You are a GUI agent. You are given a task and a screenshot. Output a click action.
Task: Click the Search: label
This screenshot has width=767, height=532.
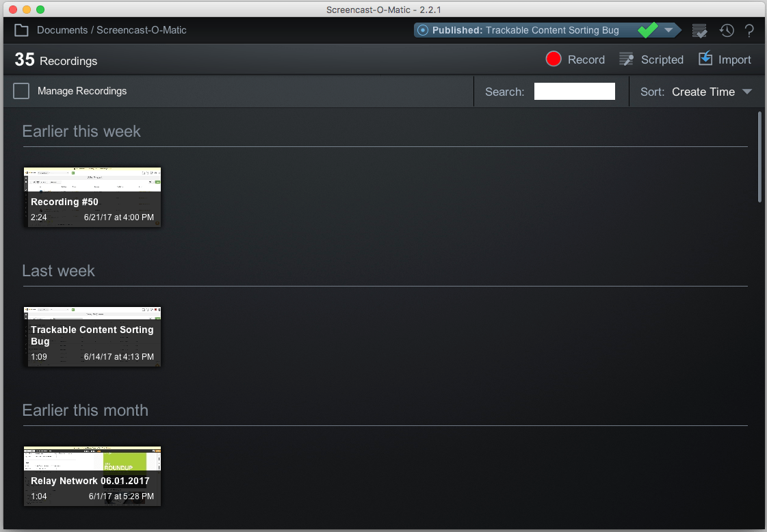(504, 92)
